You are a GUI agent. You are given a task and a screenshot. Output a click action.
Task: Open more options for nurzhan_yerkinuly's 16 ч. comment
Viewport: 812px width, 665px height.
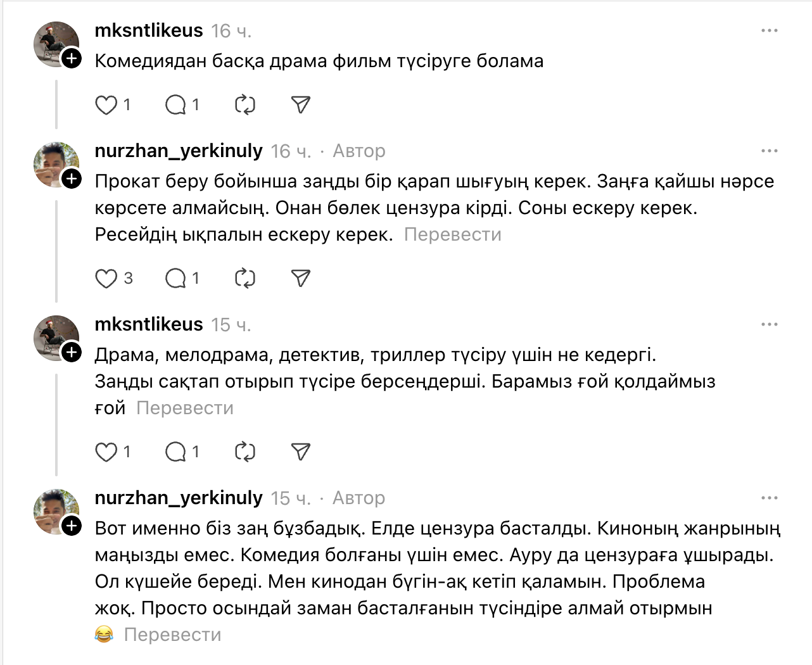coord(769,151)
